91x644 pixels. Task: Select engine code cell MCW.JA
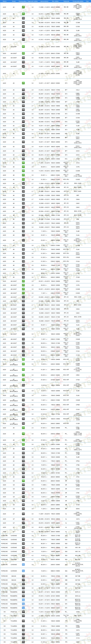pyautogui.click(x=78, y=596)
